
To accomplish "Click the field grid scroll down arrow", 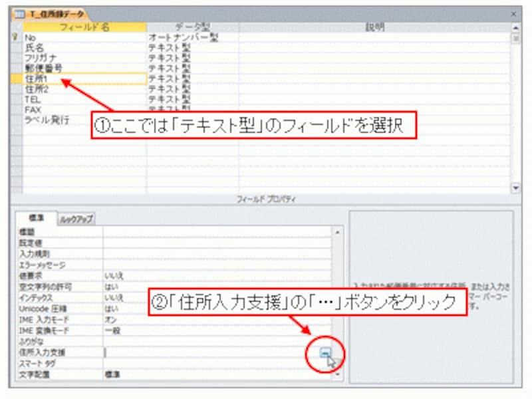I will 515,188.
